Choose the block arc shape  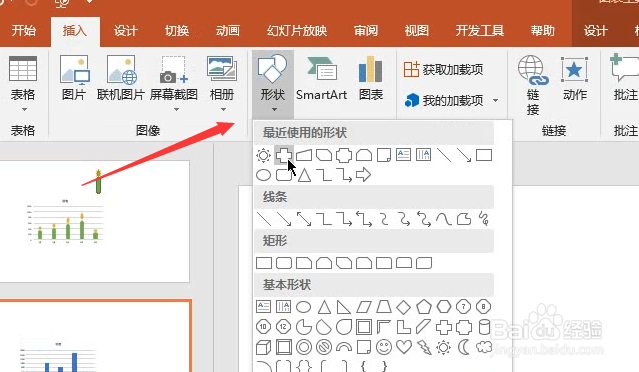[x=344, y=347]
